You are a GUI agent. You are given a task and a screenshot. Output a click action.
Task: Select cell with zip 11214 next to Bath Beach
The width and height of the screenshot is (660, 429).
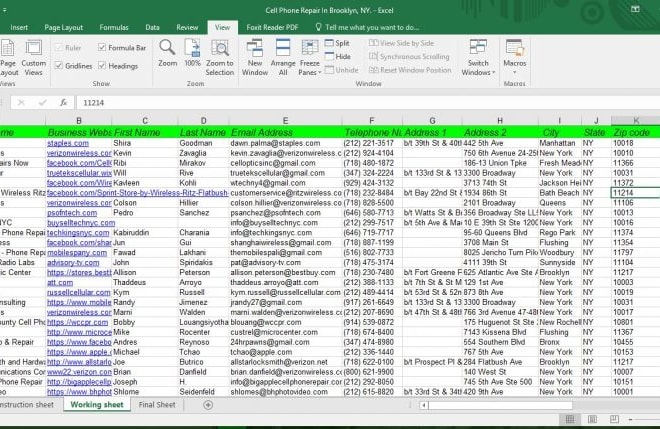pyautogui.click(x=636, y=193)
